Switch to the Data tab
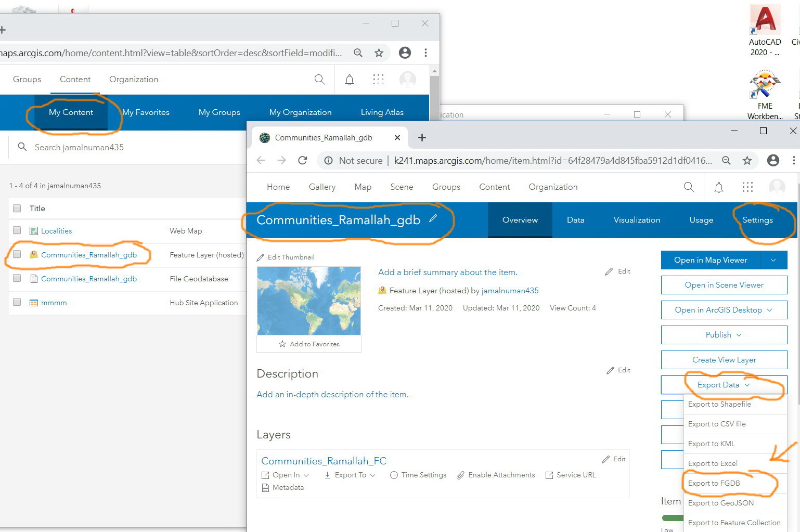800x532 pixels. tap(576, 220)
